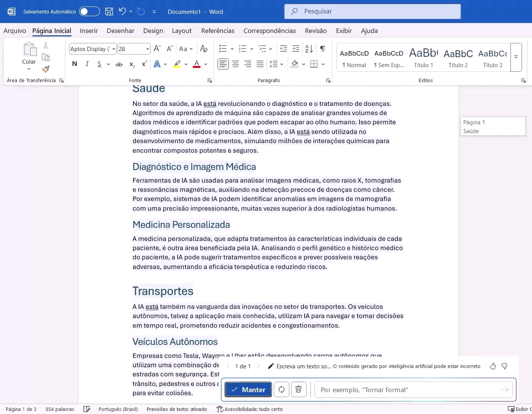Give thumbs down to generated content
The width and height of the screenshot is (532, 414).
(505, 366)
